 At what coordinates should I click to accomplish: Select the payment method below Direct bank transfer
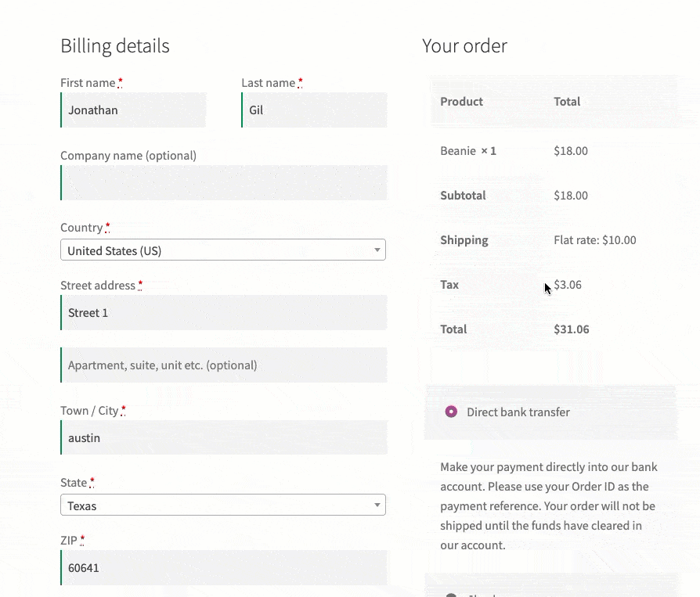(450, 595)
